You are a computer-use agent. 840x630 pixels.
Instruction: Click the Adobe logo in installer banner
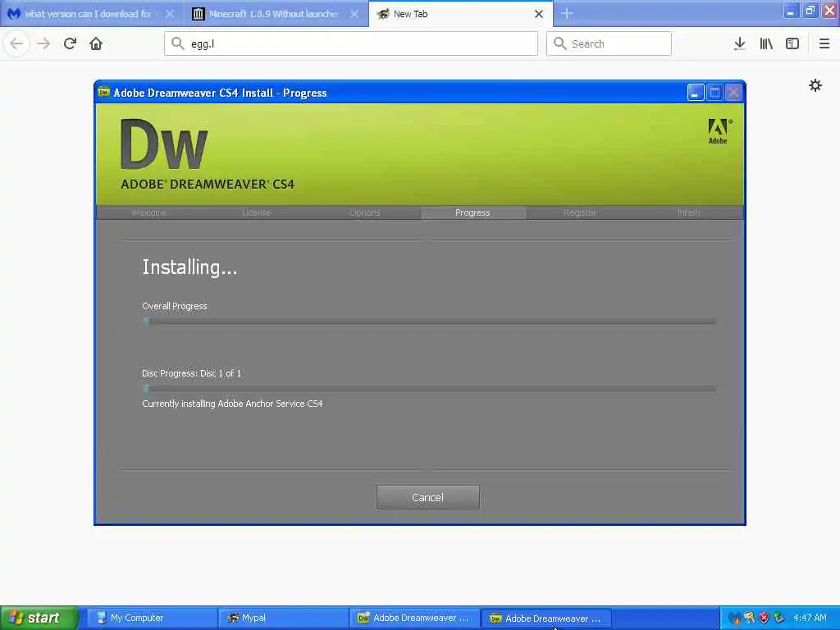coord(719,131)
